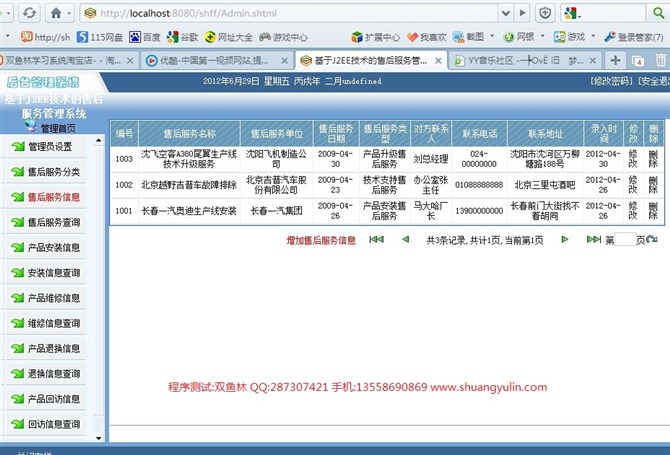The image size is (670, 455).
Task: Expand the 游戏 bookmark dropdown
Action: click(x=593, y=36)
